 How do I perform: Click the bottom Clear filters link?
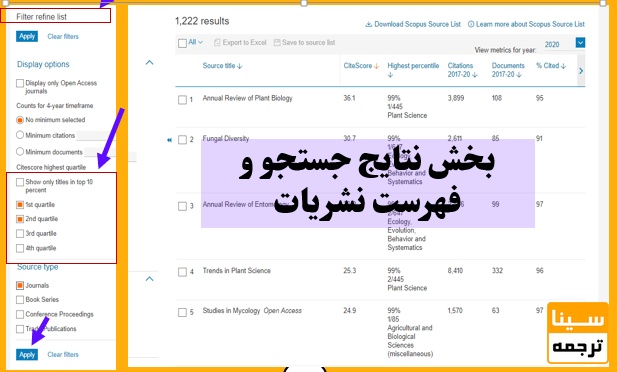63,354
